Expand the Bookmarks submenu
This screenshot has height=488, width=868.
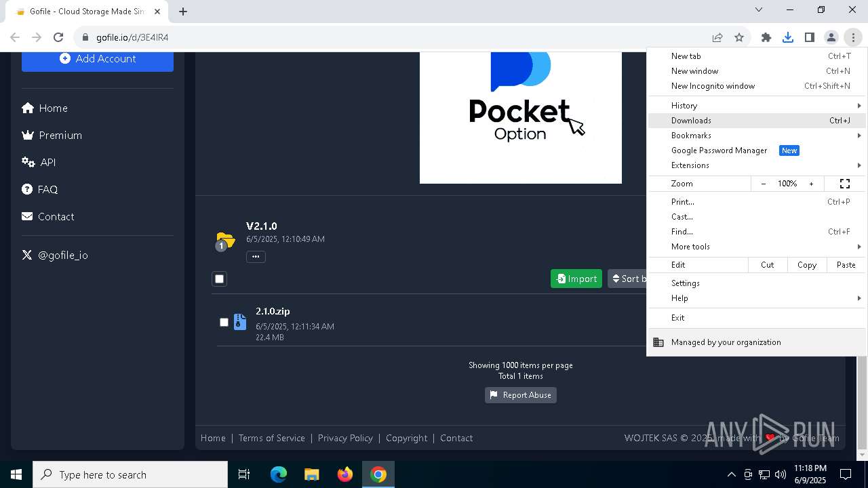tap(757, 136)
